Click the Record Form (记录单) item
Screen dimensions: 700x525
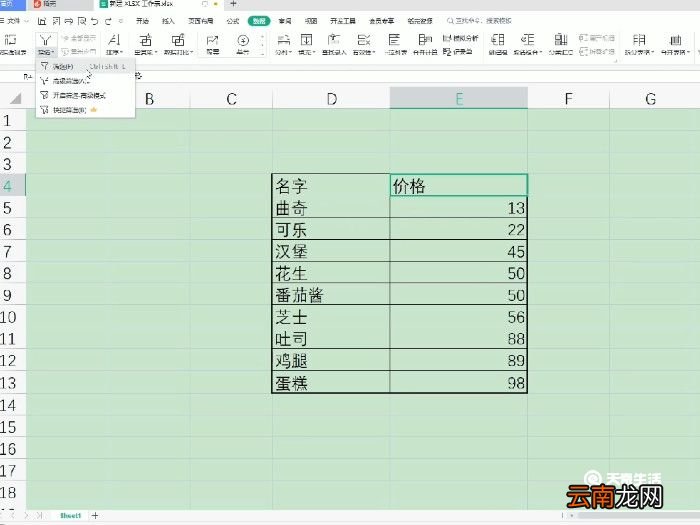tap(457, 52)
